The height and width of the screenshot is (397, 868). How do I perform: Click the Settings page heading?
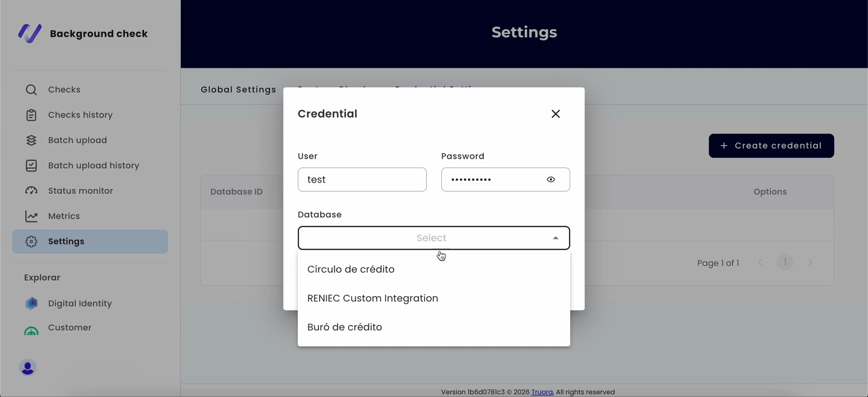click(x=524, y=32)
